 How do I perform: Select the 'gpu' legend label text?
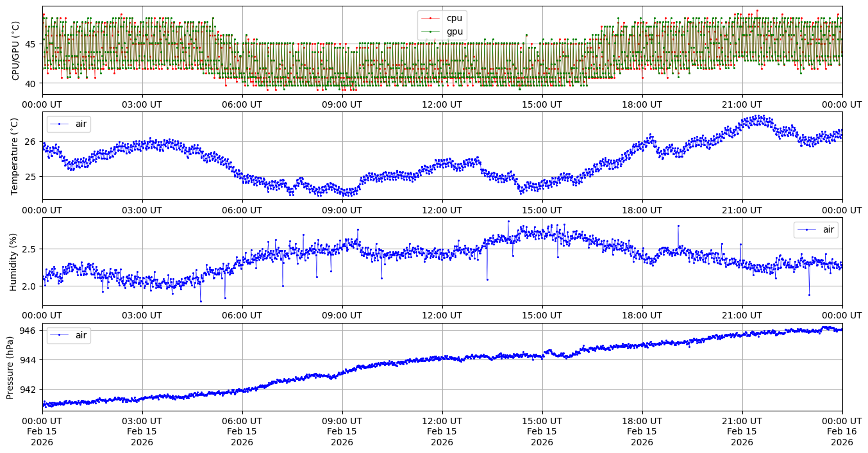[x=455, y=31]
